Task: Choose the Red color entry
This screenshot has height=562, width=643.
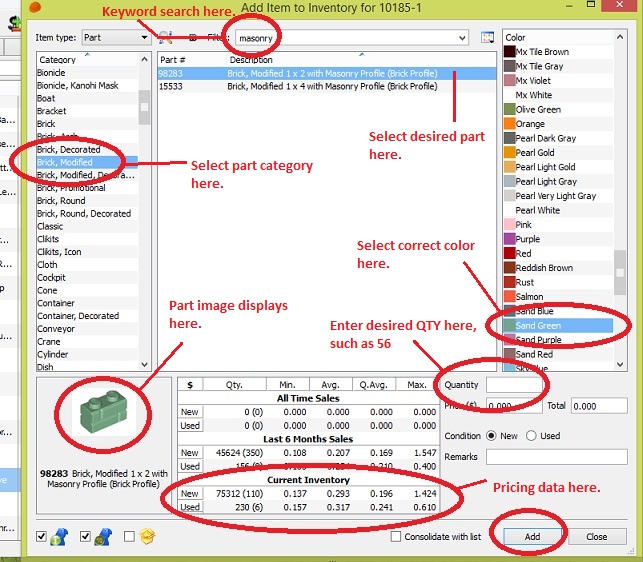Action: [x=558, y=254]
